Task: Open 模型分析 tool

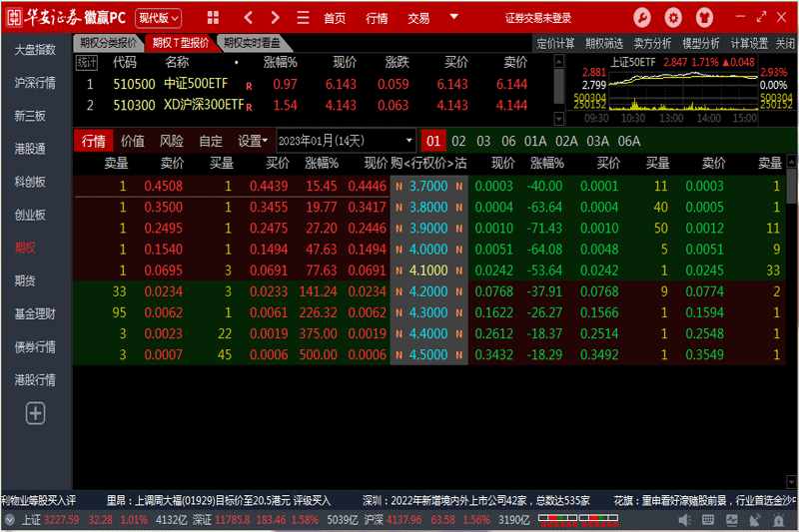Action: [x=701, y=43]
